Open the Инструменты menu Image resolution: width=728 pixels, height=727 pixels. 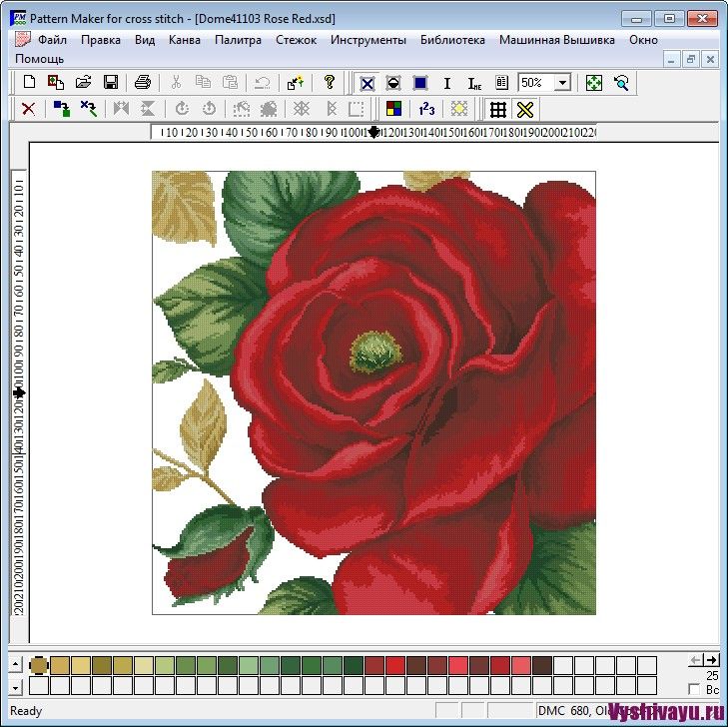click(x=368, y=40)
